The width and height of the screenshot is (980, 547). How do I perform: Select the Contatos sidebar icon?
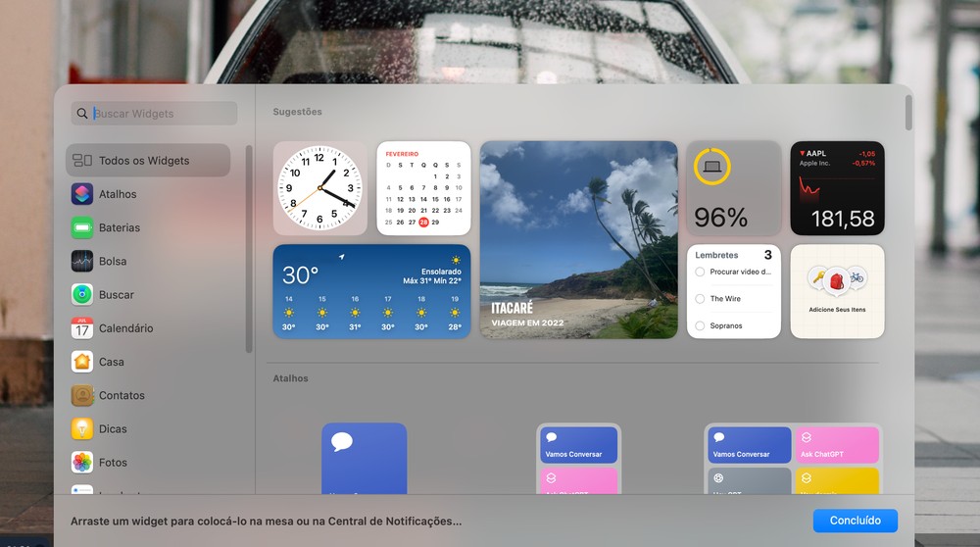(82, 395)
